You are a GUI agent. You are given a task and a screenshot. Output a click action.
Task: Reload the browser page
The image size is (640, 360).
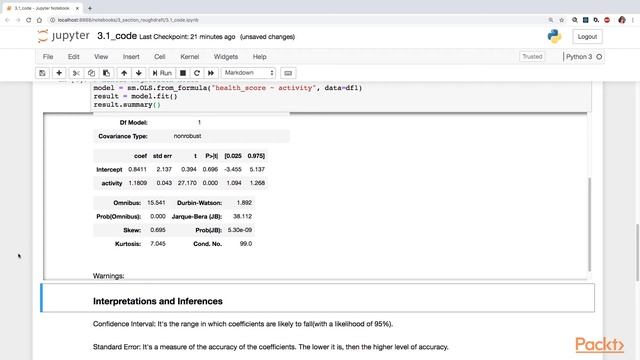coord(29,20)
